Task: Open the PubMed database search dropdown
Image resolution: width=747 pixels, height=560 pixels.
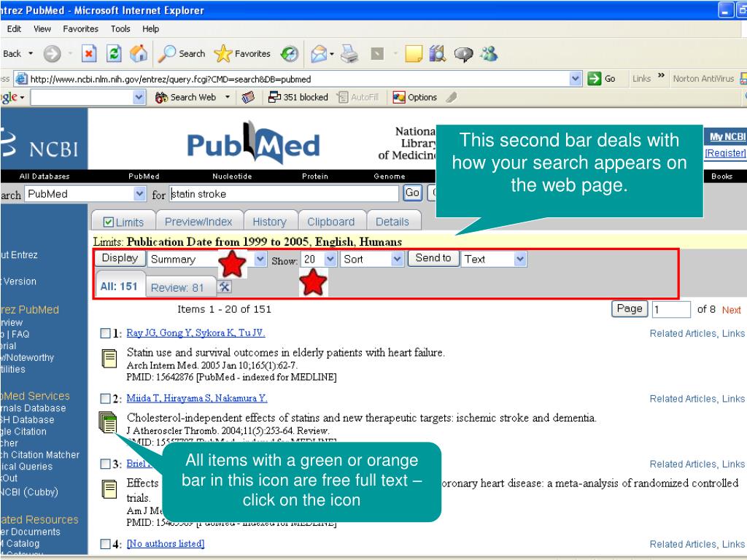Action: (139, 194)
